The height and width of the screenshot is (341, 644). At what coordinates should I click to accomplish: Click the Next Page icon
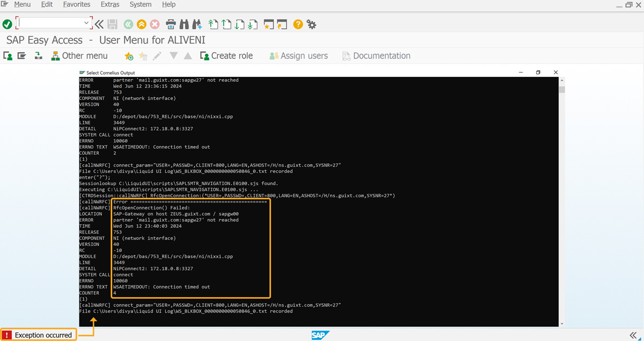239,24
